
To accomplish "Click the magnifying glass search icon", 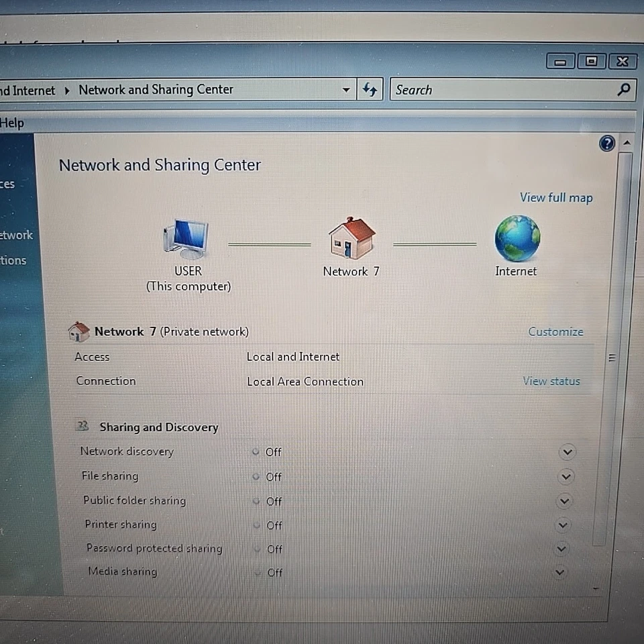I will pyautogui.click(x=624, y=89).
